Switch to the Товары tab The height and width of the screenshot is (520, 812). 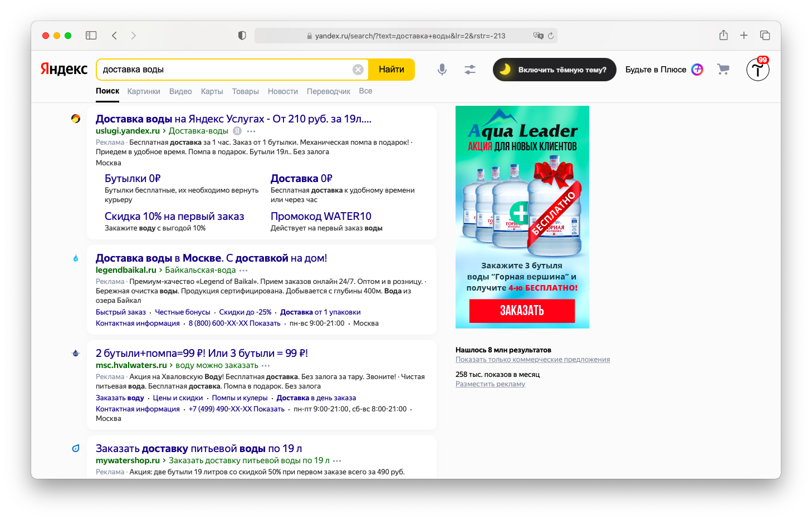246,91
